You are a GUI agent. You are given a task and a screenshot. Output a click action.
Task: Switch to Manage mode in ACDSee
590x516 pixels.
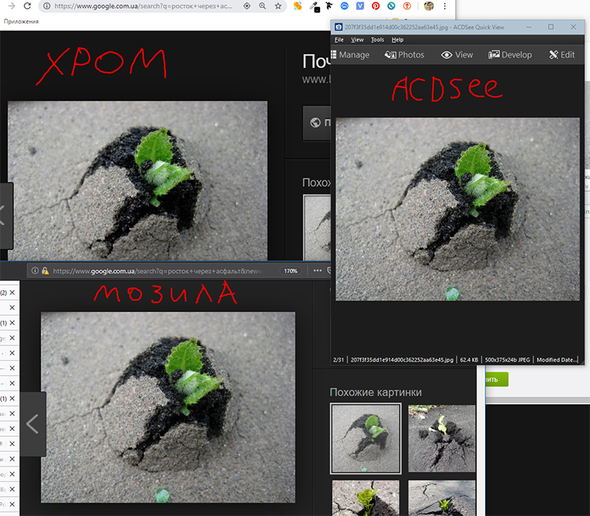(x=350, y=55)
